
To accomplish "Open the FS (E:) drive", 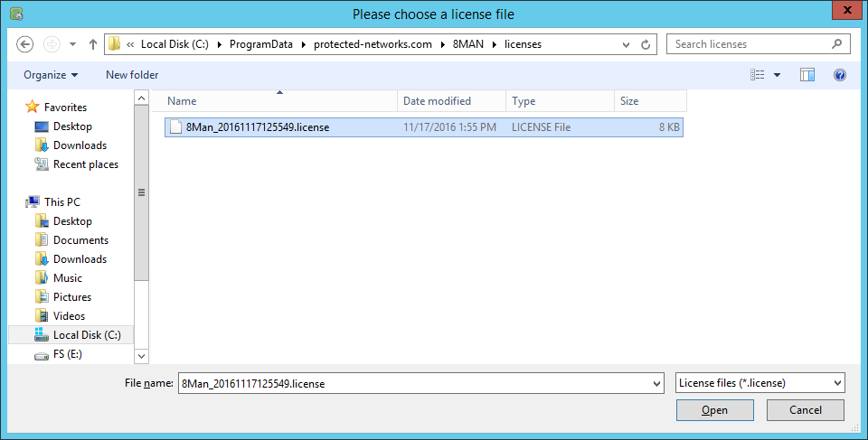I will click(x=67, y=354).
